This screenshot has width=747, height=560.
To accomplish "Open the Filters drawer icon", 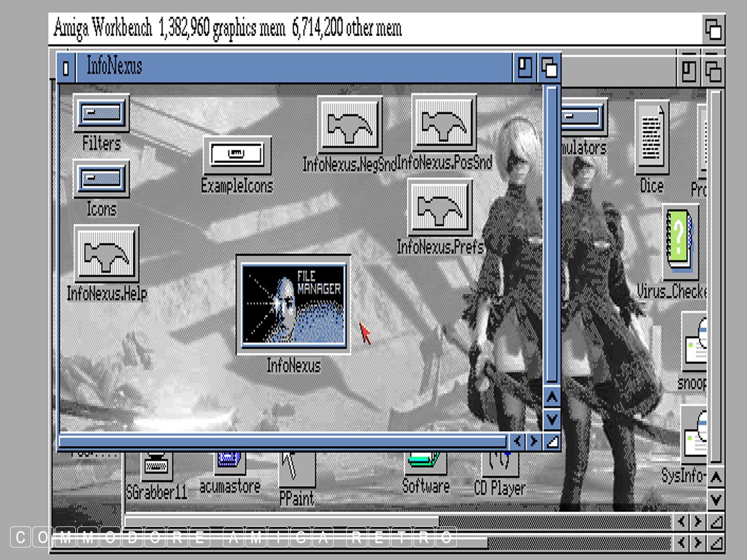I will click(x=101, y=113).
